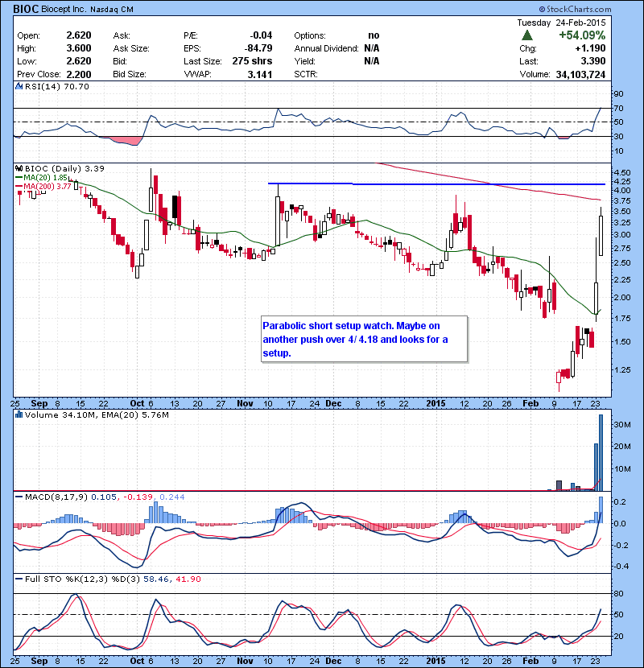Click the Last Size 275 shrs value

[252, 61]
